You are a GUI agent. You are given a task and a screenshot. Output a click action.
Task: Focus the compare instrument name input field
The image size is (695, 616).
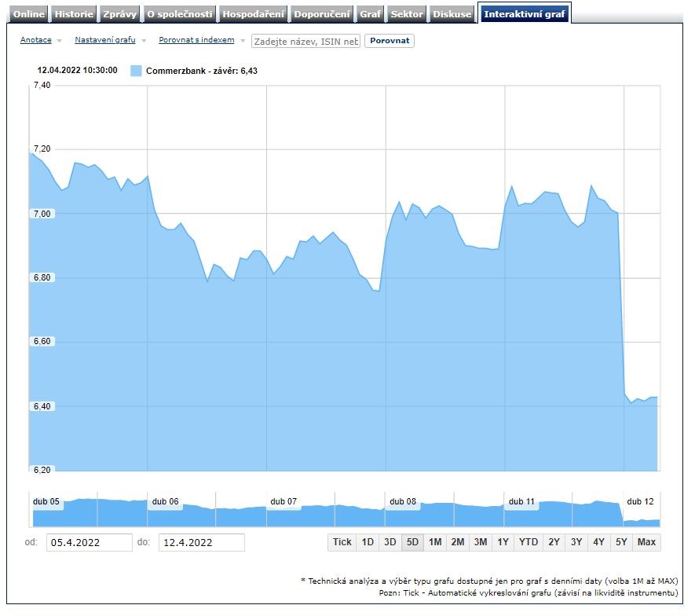[x=305, y=41]
